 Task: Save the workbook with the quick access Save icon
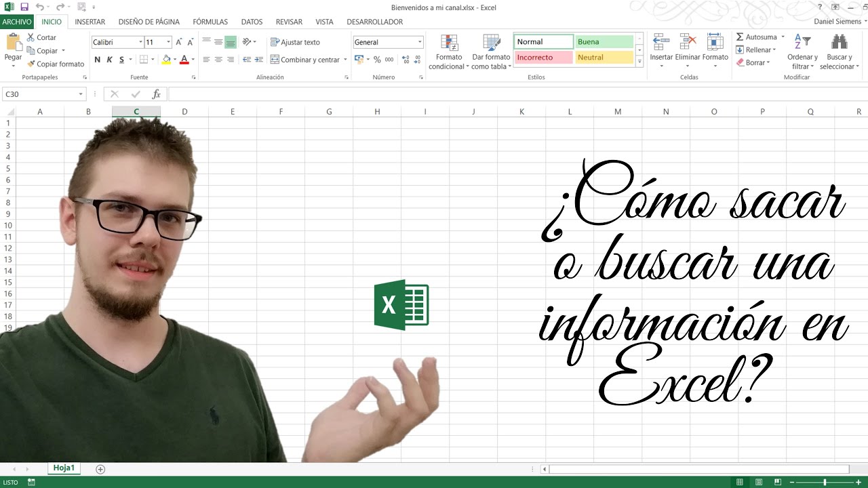pos(24,7)
